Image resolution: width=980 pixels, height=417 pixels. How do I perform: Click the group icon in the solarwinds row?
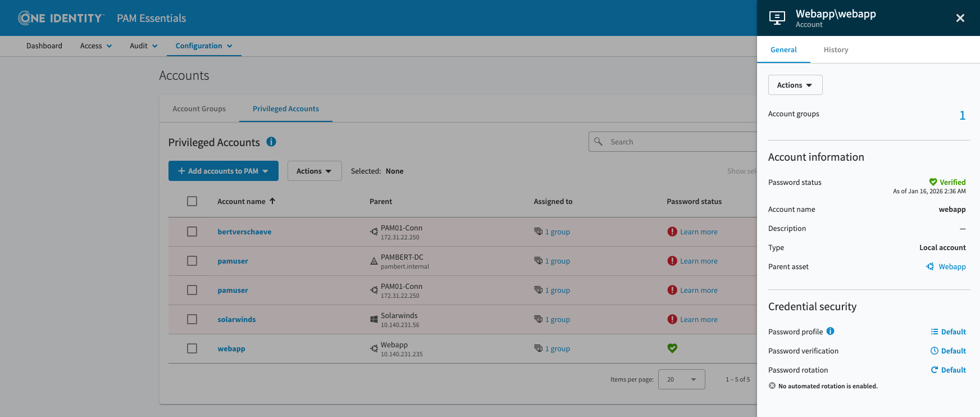click(538, 319)
